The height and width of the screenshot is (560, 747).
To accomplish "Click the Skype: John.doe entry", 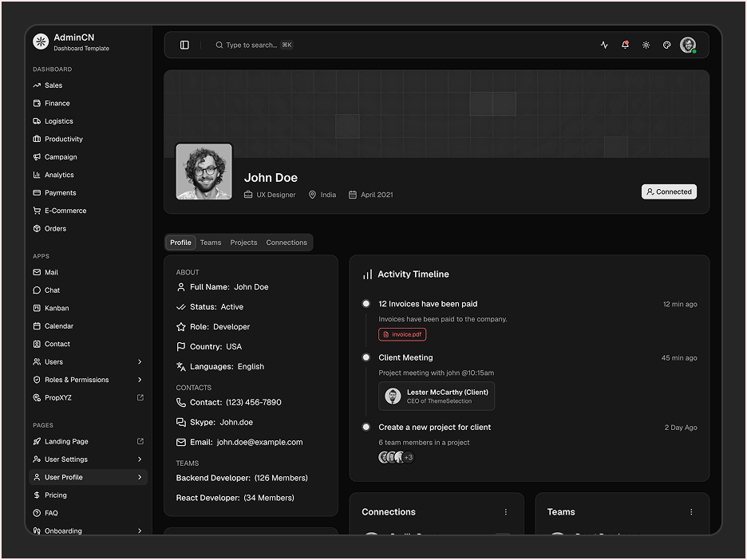I will coord(215,422).
